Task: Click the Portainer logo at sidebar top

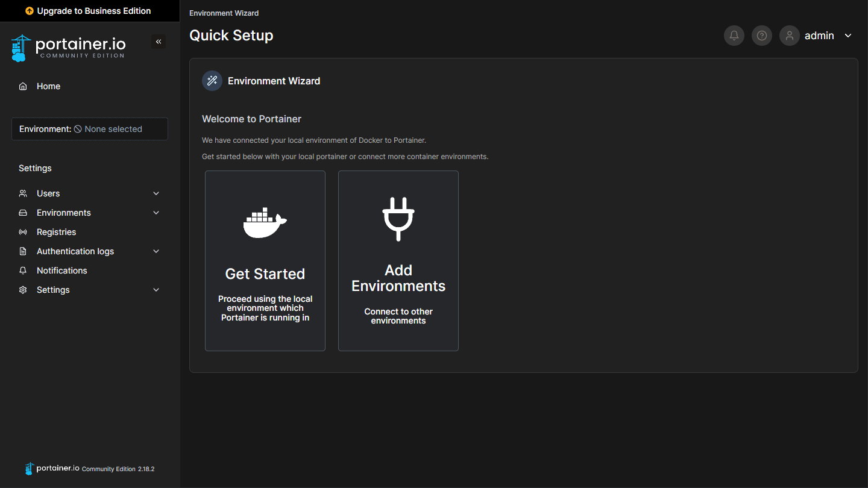Action: pos(69,48)
